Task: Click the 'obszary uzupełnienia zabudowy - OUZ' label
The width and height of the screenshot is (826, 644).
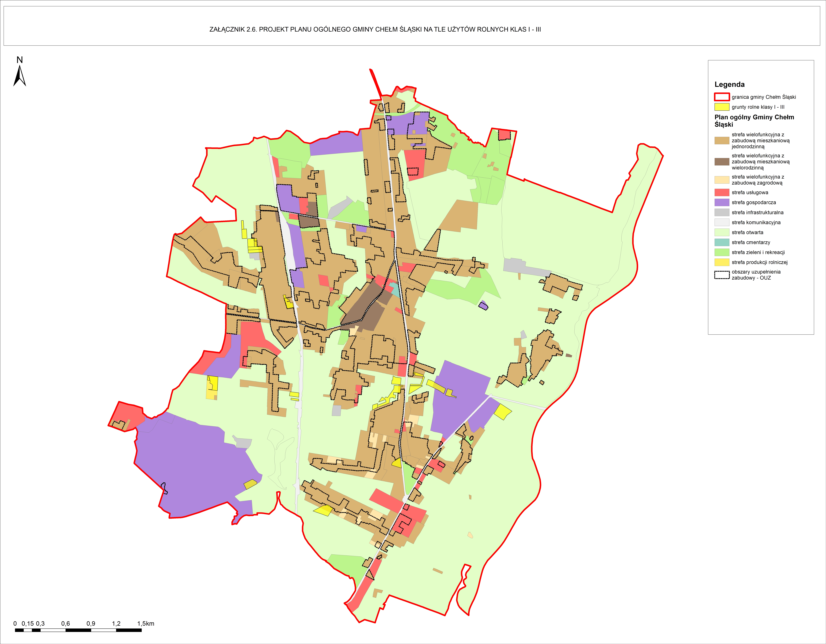Action: coord(756,275)
